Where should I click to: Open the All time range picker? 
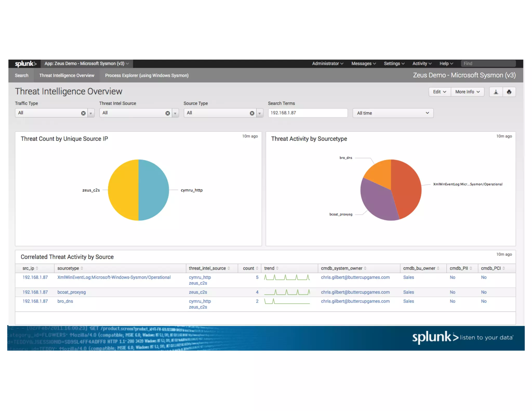click(393, 113)
